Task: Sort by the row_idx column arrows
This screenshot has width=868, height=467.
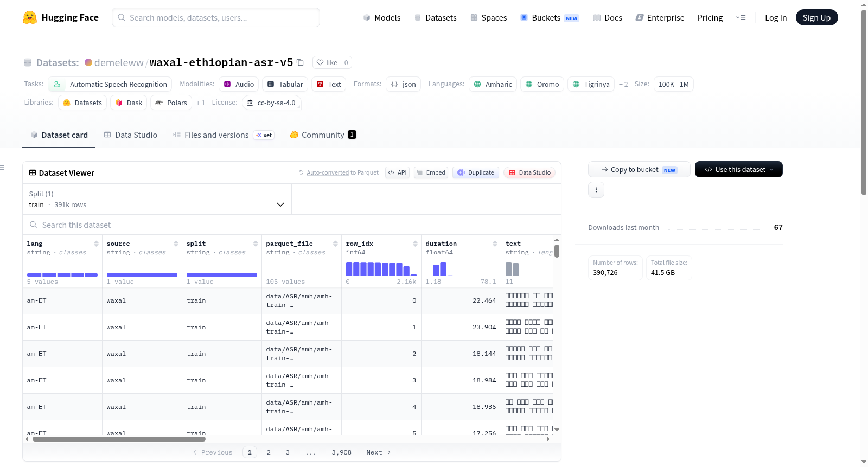Action: 415,244
